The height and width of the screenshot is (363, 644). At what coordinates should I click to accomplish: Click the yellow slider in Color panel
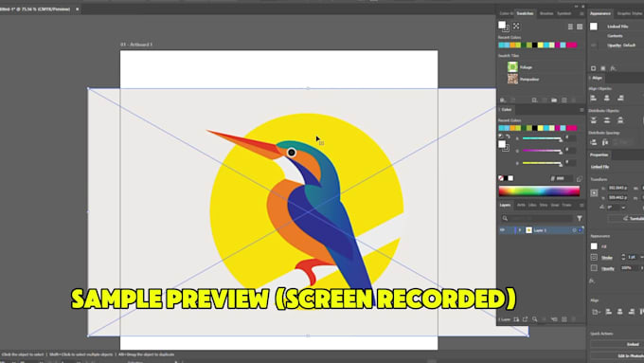542,163
